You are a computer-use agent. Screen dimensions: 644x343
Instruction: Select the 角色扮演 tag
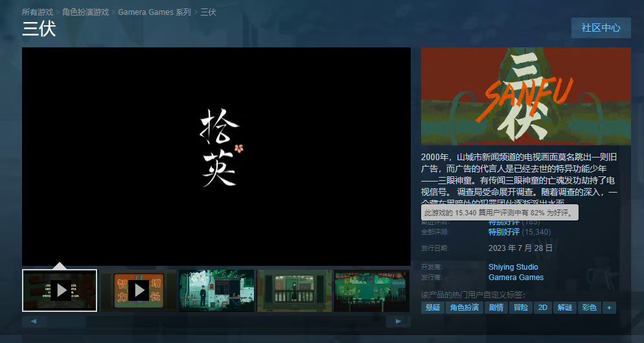coord(464,307)
